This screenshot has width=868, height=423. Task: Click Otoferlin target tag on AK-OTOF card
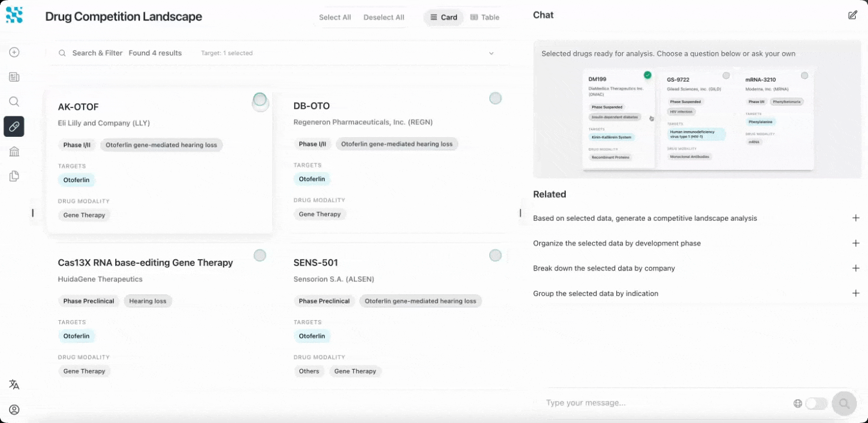click(x=76, y=180)
